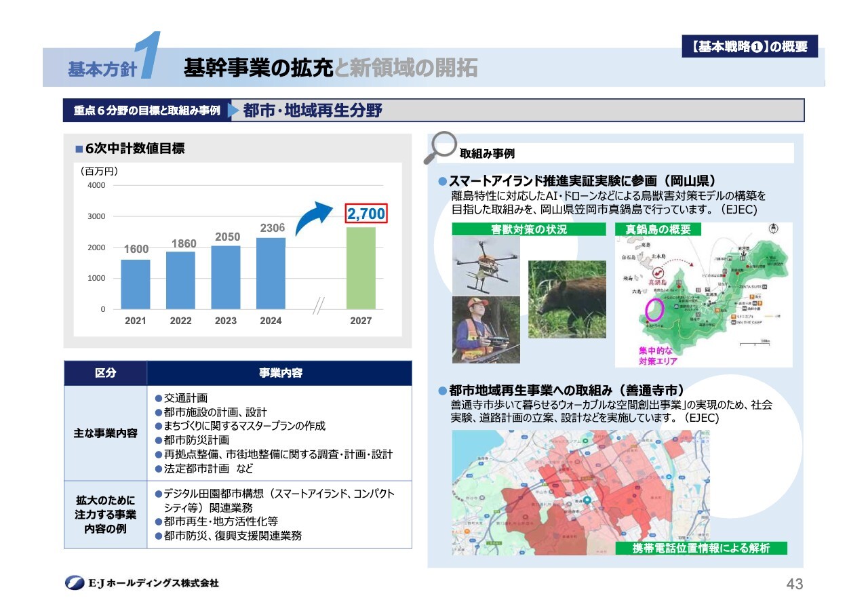The height and width of the screenshot is (613, 868).
Task: Click the 都市・地域再生分野 heading
Action: point(313,111)
